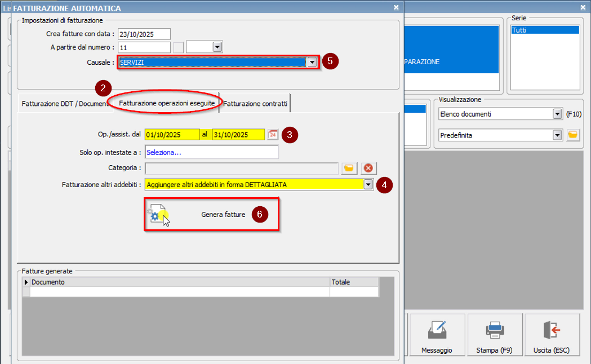
Task: Open the Predefinita view dropdown
Action: 557,135
